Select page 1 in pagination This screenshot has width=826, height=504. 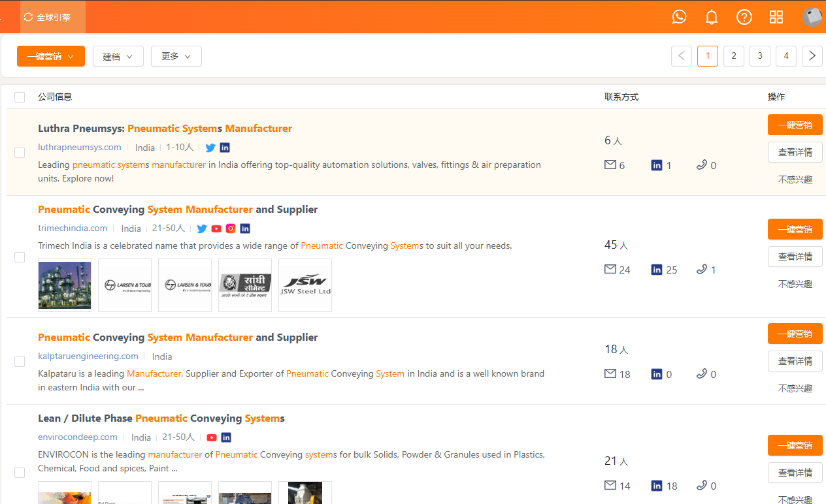[x=708, y=56]
